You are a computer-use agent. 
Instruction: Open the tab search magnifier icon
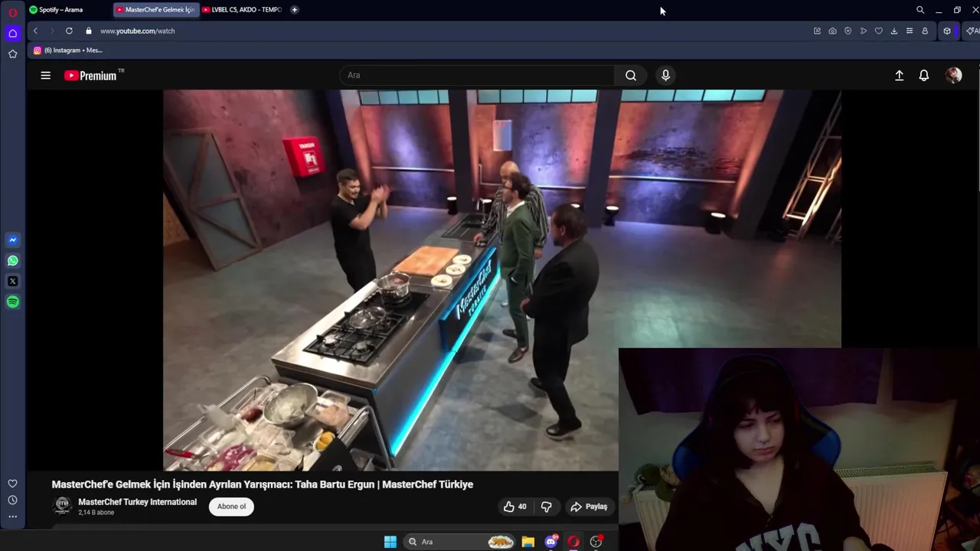[x=920, y=10]
